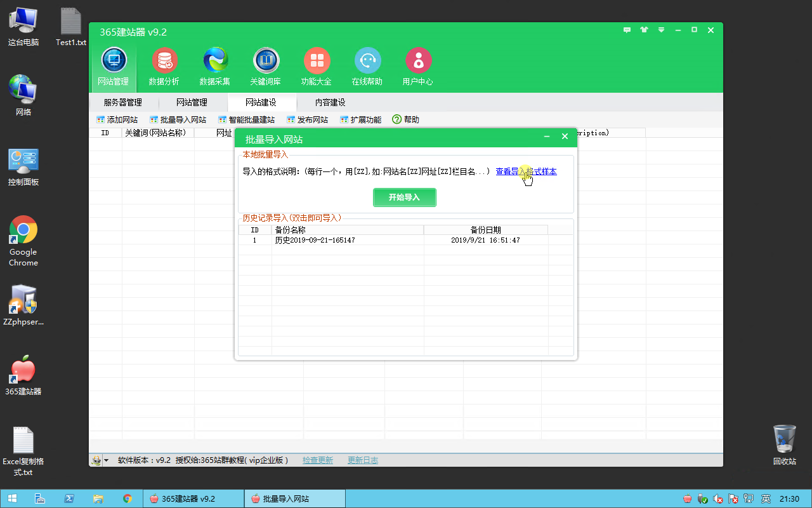
Task: Click the 检查更新 link in the status bar
Action: coord(318,460)
